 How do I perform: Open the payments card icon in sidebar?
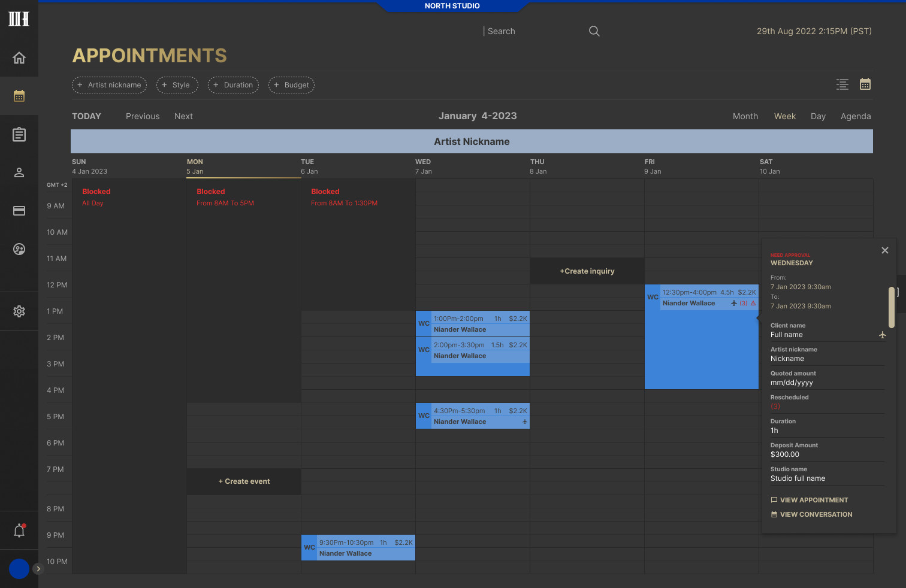19,211
